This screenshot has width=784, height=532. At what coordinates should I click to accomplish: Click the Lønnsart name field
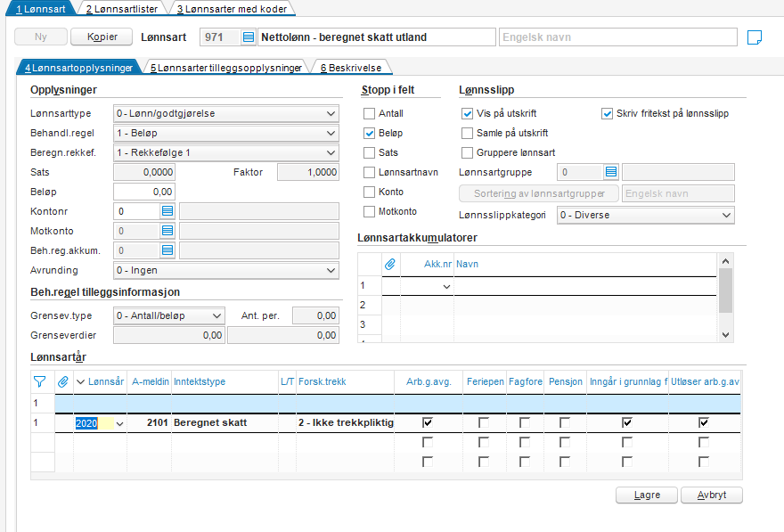click(376, 37)
